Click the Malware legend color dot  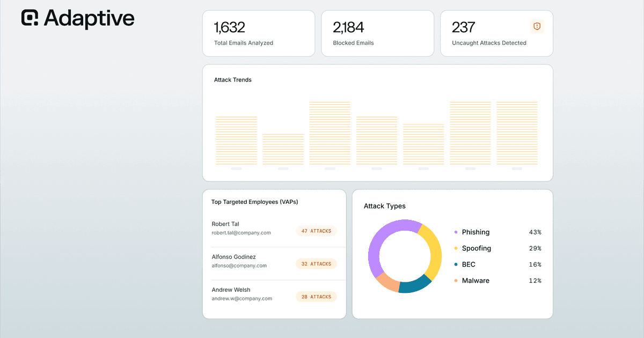point(456,281)
